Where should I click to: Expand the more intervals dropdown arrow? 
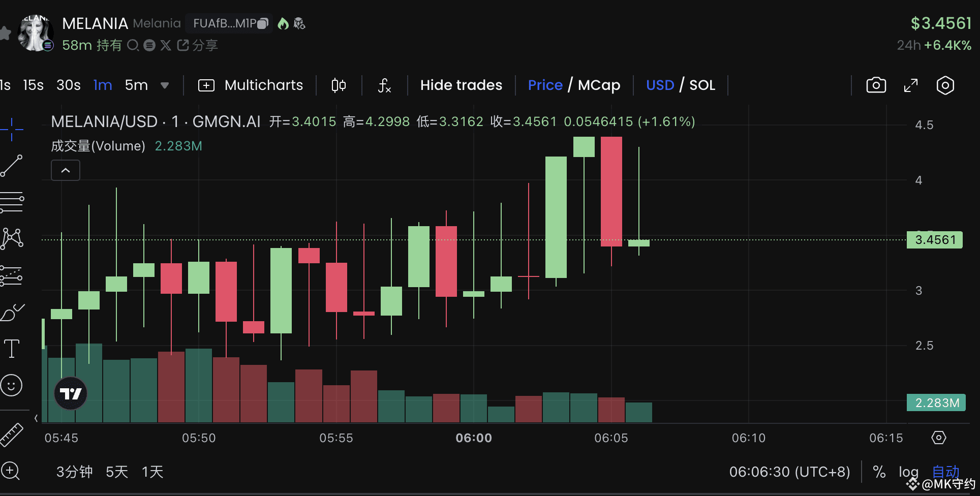point(165,85)
